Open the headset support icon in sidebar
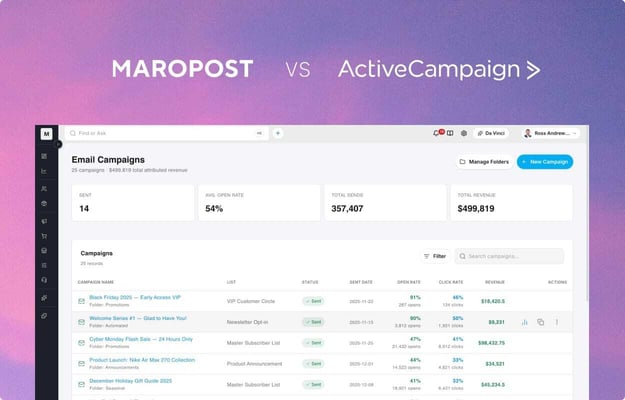This screenshot has height=400, width=625. (44, 280)
